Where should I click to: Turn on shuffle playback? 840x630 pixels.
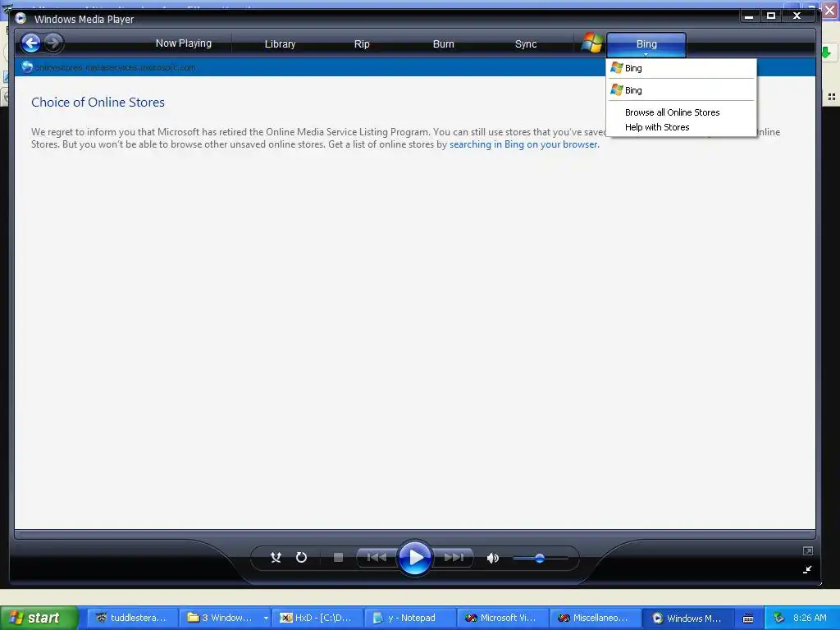point(276,558)
